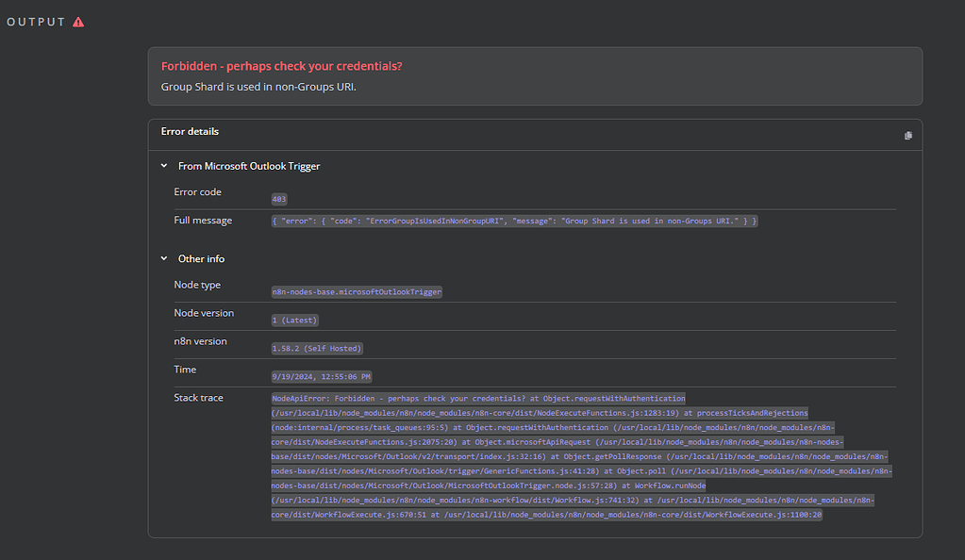Click the Time label

(x=185, y=370)
